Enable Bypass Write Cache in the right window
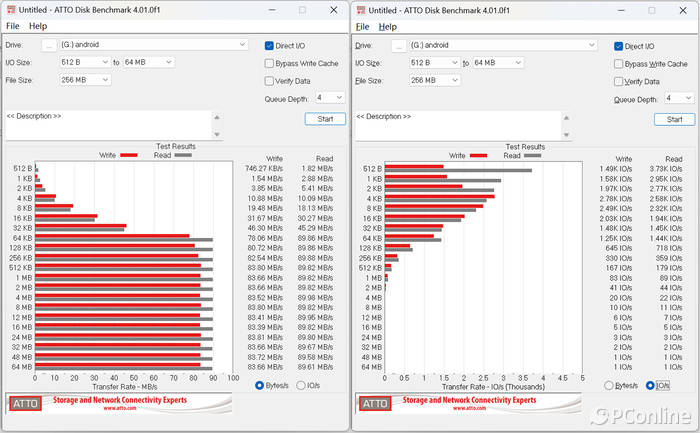Image resolution: width=700 pixels, height=433 pixels. point(619,64)
